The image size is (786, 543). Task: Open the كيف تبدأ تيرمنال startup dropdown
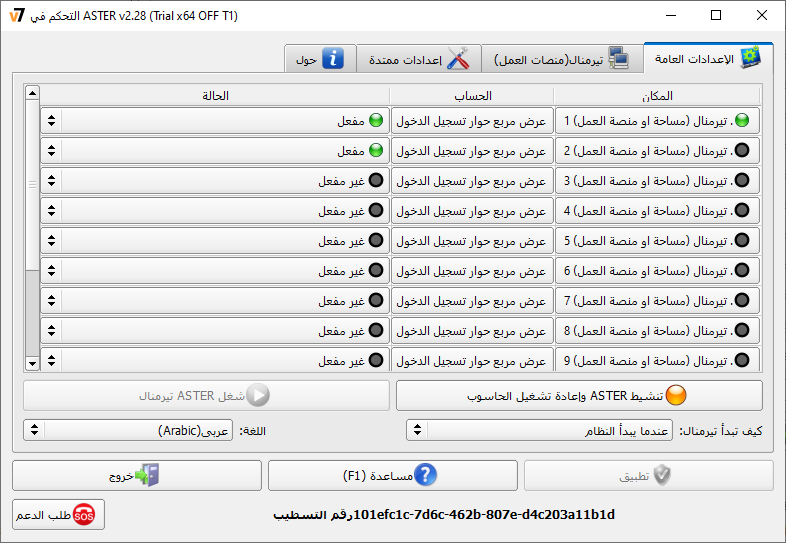(x=539, y=430)
